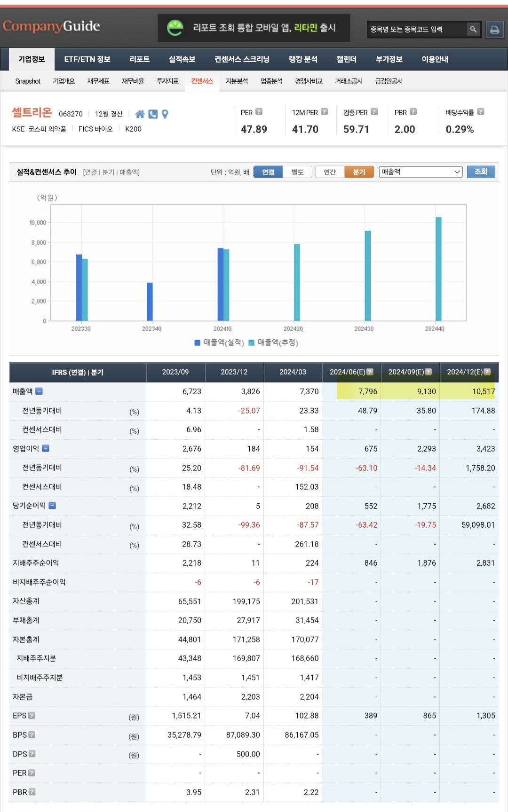
Task: Open the 실적속보 main tab
Action: pyautogui.click(x=182, y=59)
